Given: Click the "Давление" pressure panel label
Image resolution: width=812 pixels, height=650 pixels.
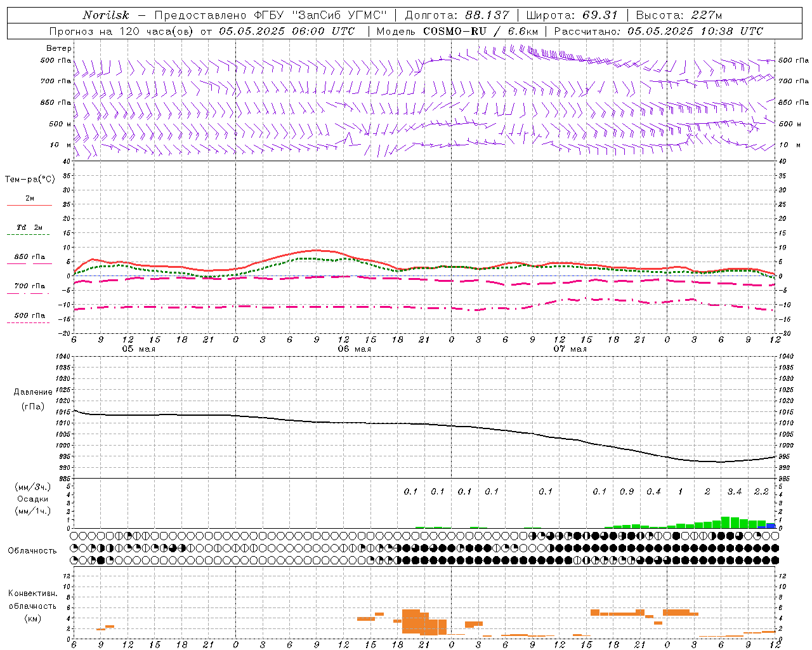Looking at the screenshot, I should [x=33, y=392].
